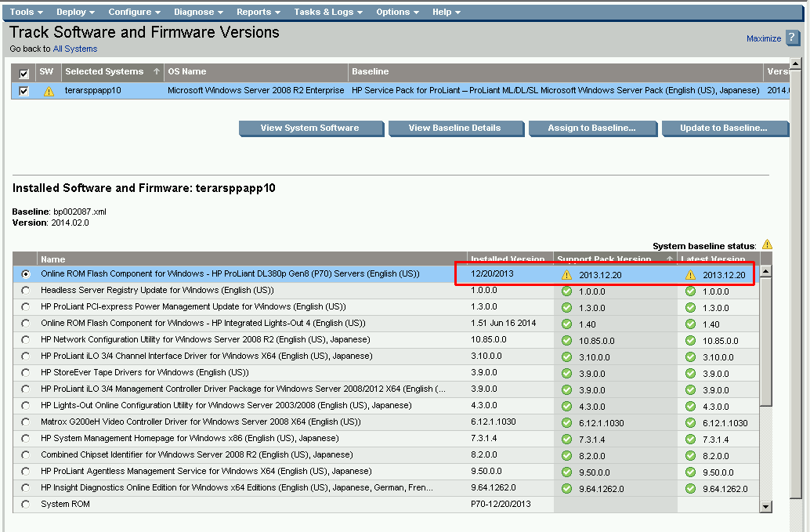Open the Help menu
Screen dimensions: 810x532
pyautogui.click(x=447, y=12)
